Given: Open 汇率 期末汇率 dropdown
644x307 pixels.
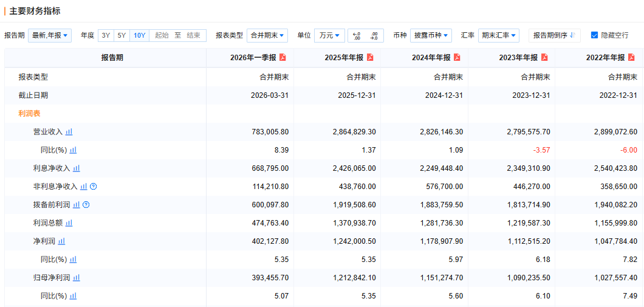Looking at the screenshot, I should click(x=499, y=35).
